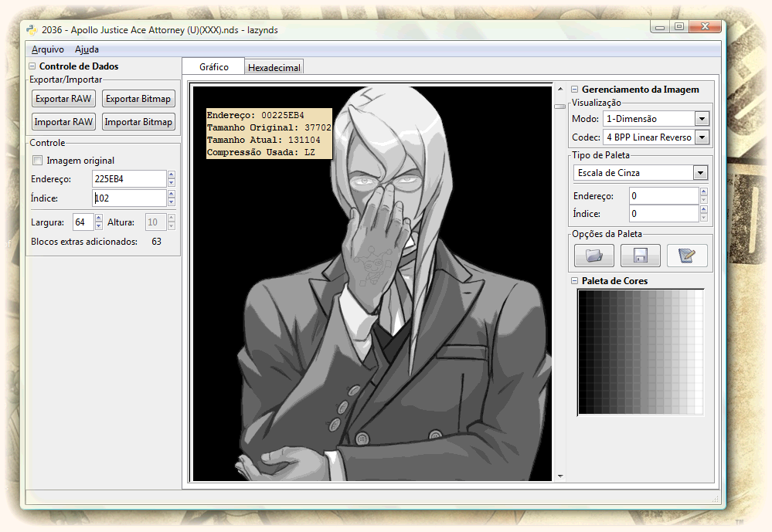Open palette file with folder icon
The image size is (772, 532).
point(593,256)
